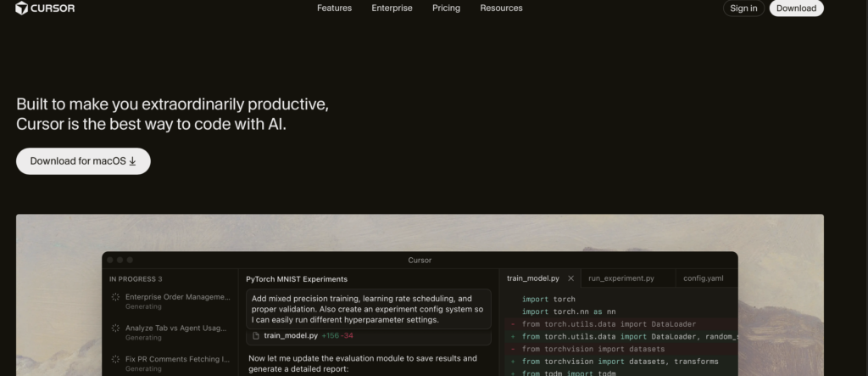
Task: Switch to the run_experiment.py tab
Action: coord(620,278)
